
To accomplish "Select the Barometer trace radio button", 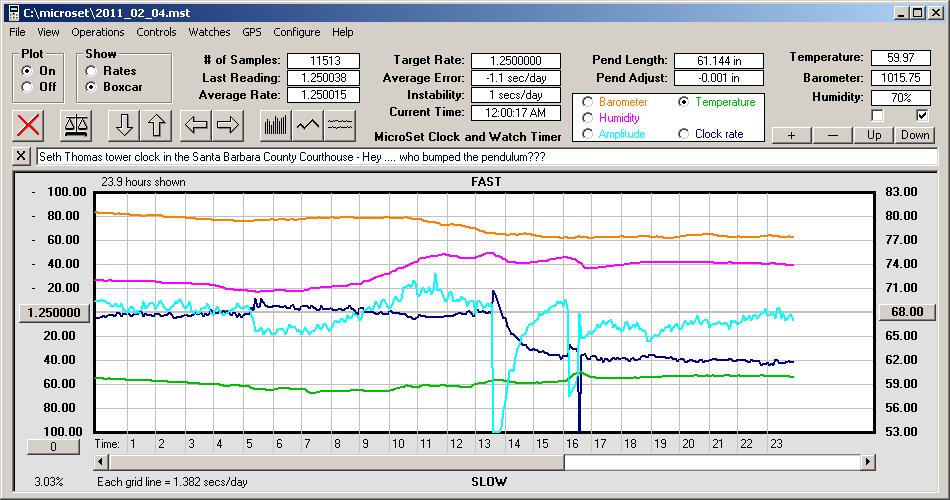I will click(x=587, y=102).
